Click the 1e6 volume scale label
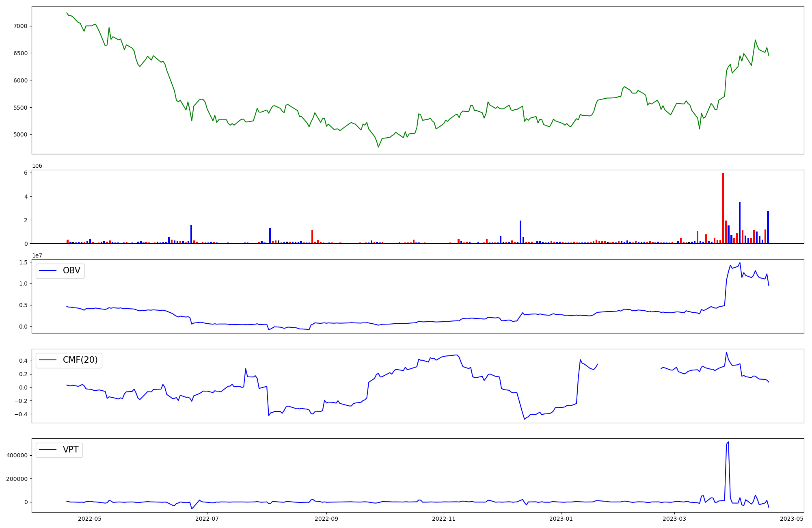Screen dimensions: 812x528 coord(37,166)
